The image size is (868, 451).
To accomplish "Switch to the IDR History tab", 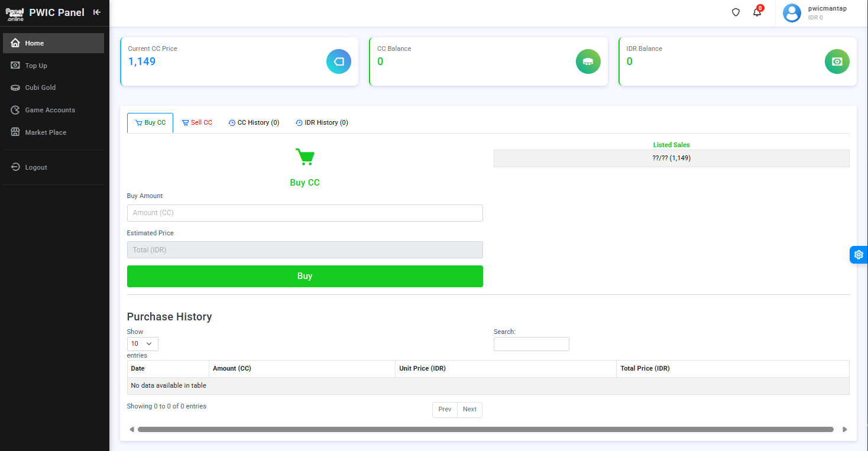I will 322,122.
